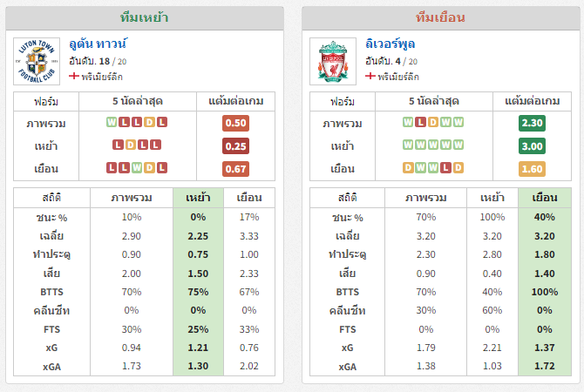Click green W badge in Luton away form
The image size is (584, 392).
(137, 168)
